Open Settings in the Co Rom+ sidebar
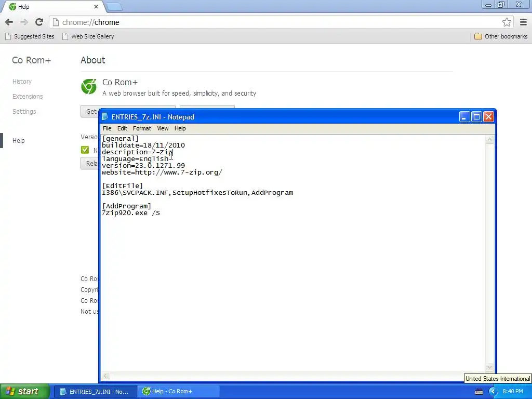 24,111
